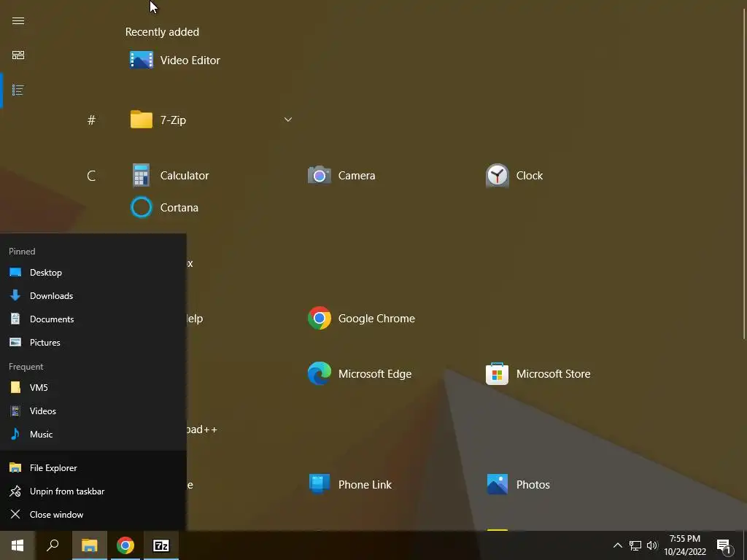This screenshot has width=747, height=560.
Task: Open the clock showing 7:55 PM
Action: click(x=685, y=545)
